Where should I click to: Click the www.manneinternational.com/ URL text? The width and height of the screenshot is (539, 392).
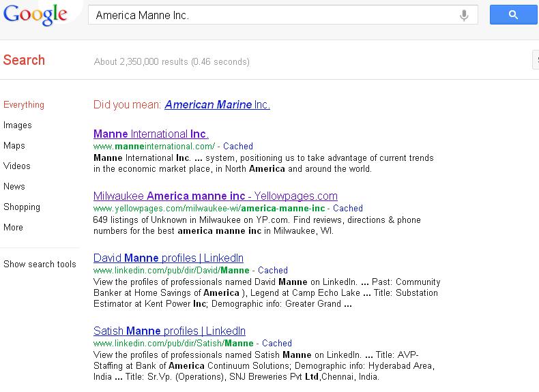click(x=154, y=147)
